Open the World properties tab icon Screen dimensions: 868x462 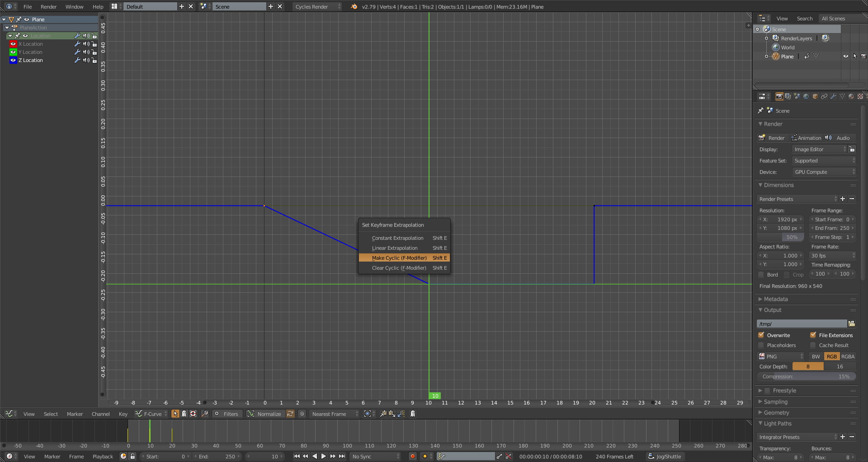point(806,96)
